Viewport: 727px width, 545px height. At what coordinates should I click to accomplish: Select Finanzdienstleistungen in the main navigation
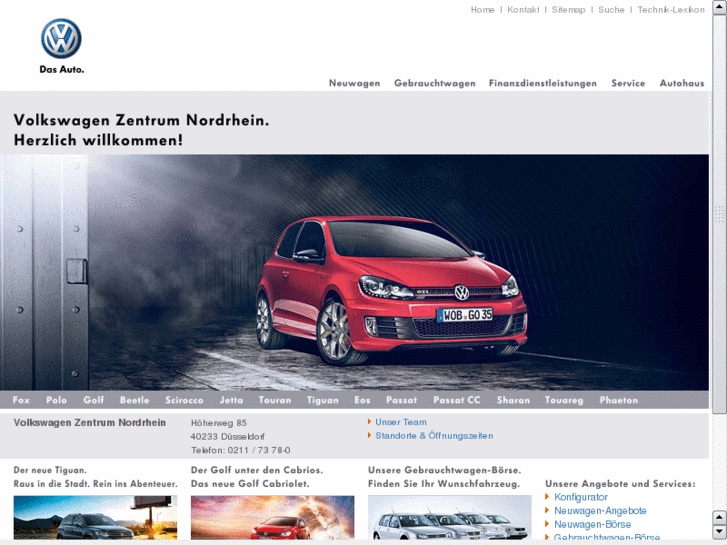tap(542, 83)
